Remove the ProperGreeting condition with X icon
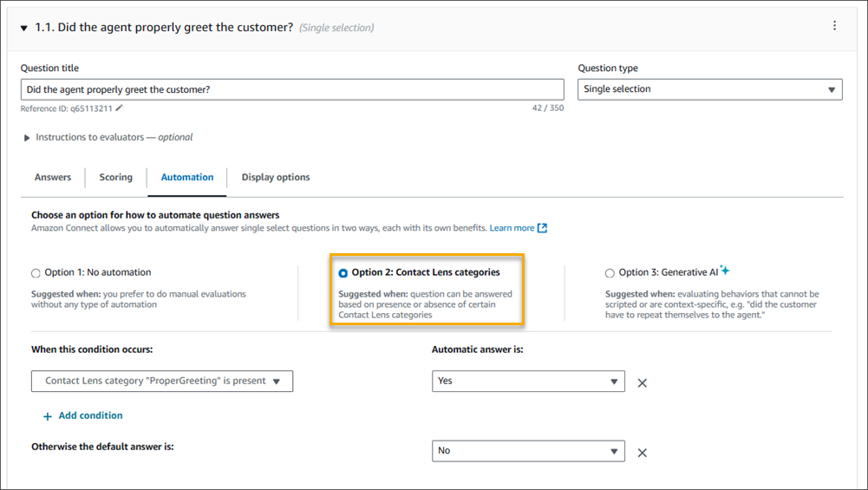This screenshot has width=868, height=490. click(643, 382)
